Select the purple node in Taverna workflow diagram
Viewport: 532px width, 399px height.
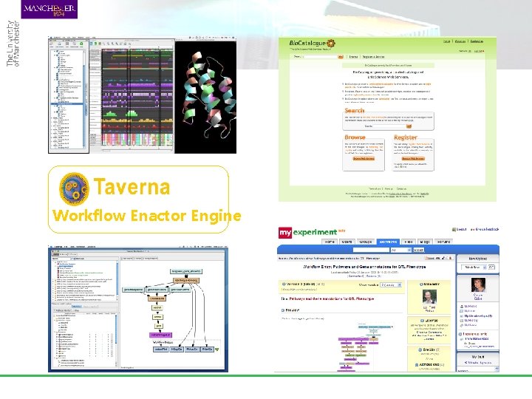pos(161,335)
